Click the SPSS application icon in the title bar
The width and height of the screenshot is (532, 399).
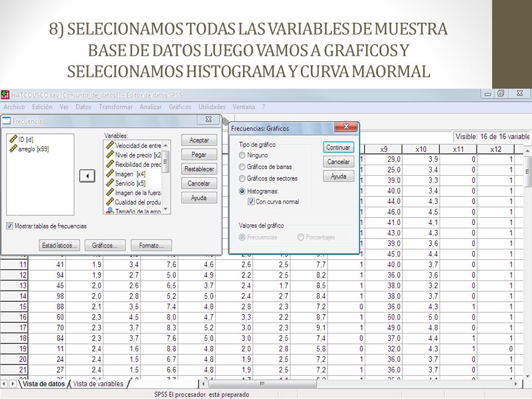tap(5, 95)
